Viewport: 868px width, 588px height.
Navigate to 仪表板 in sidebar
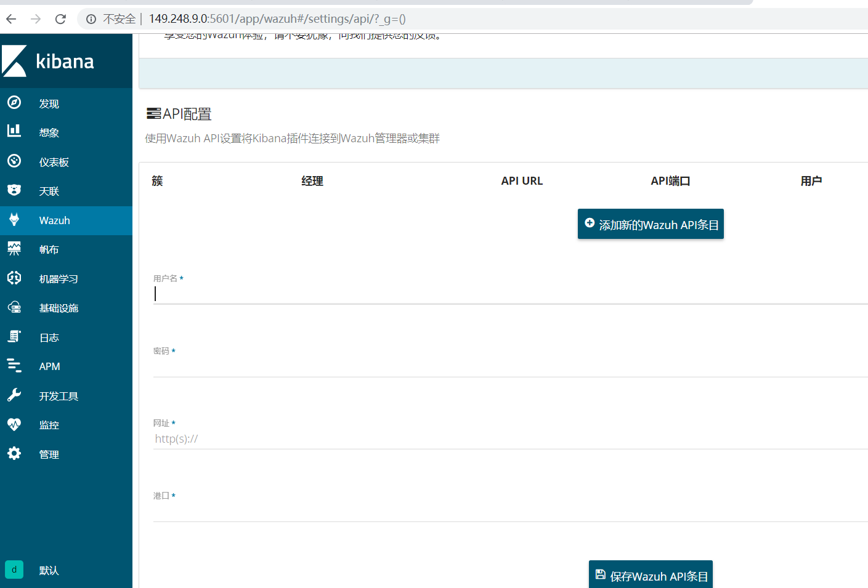(x=54, y=162)
